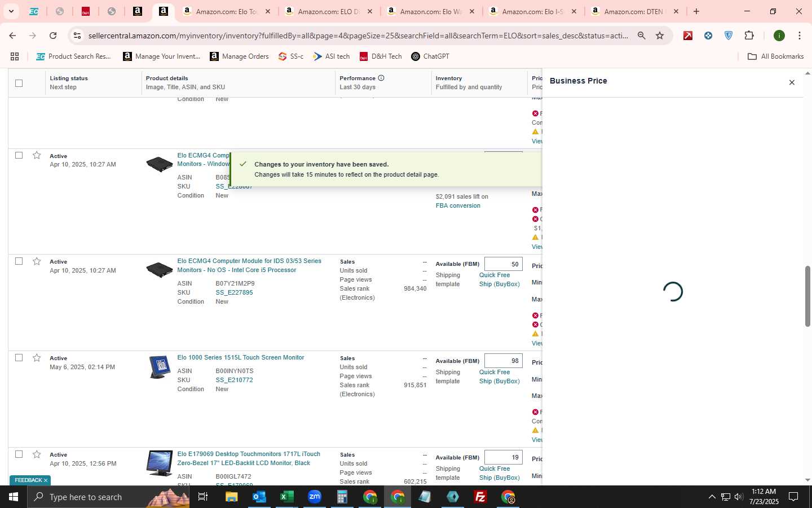Image resolution: width=812 pixels, height=508 pixels.
Task: Open Excel from the taskbar
Action: click(286, 497)
